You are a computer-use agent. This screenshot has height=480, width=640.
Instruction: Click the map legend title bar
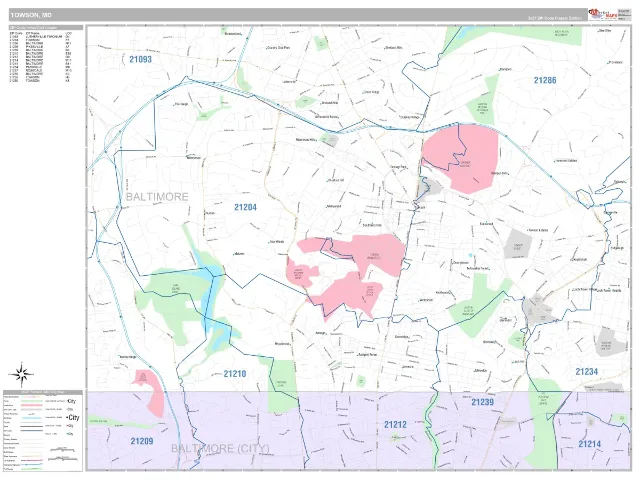43,392
